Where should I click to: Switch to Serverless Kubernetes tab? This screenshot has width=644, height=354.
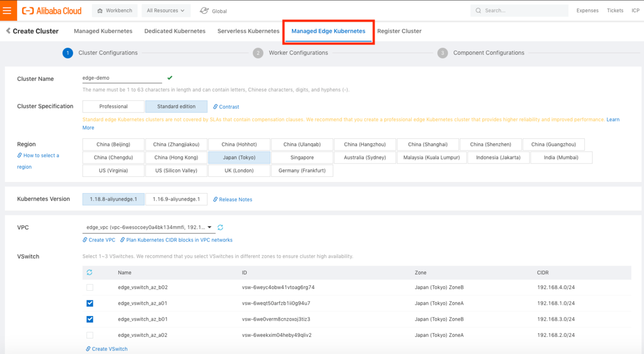248,31
